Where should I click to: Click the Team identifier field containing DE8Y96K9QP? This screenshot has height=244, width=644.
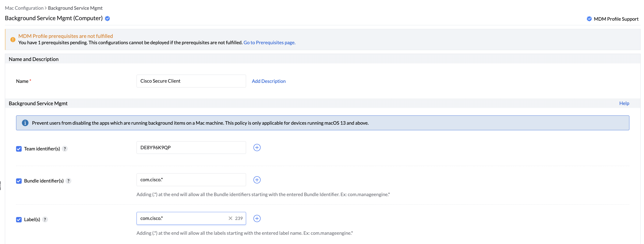pyautogui.click(x=191, y=147)
